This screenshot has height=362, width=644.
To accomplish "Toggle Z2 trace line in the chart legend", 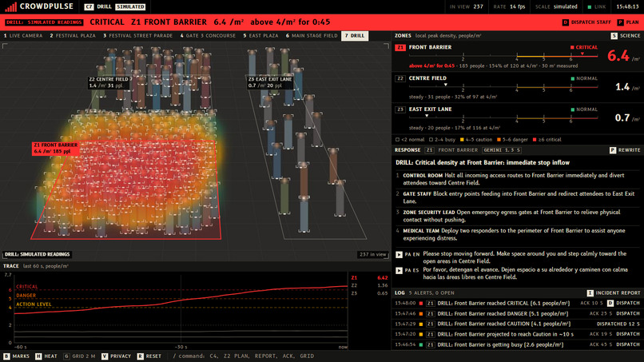I will tap(369, 285).
